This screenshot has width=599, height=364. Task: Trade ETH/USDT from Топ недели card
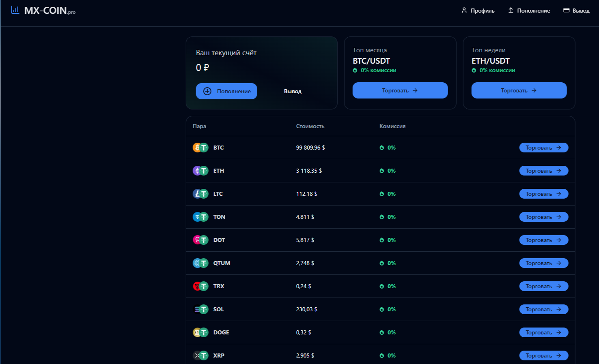pos(519,90)
